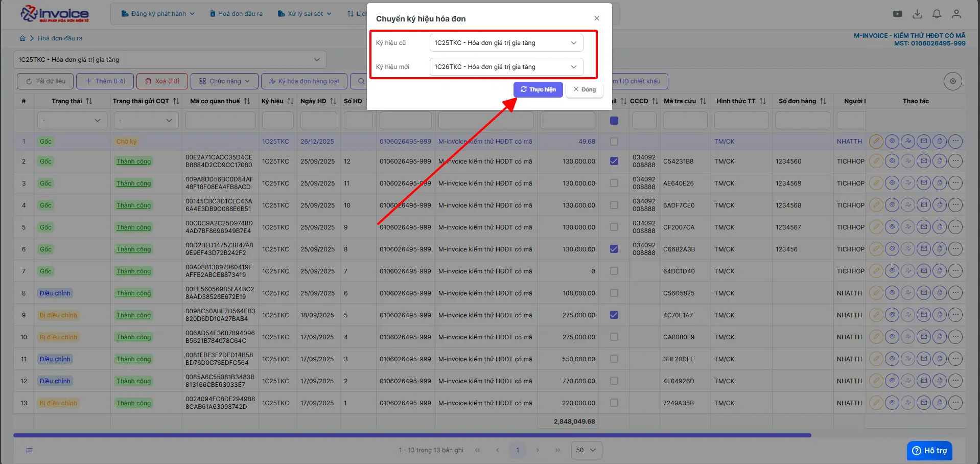Expand Xử lý sai sót menu
Screen dimensions: 980x464
pos(305,14)
